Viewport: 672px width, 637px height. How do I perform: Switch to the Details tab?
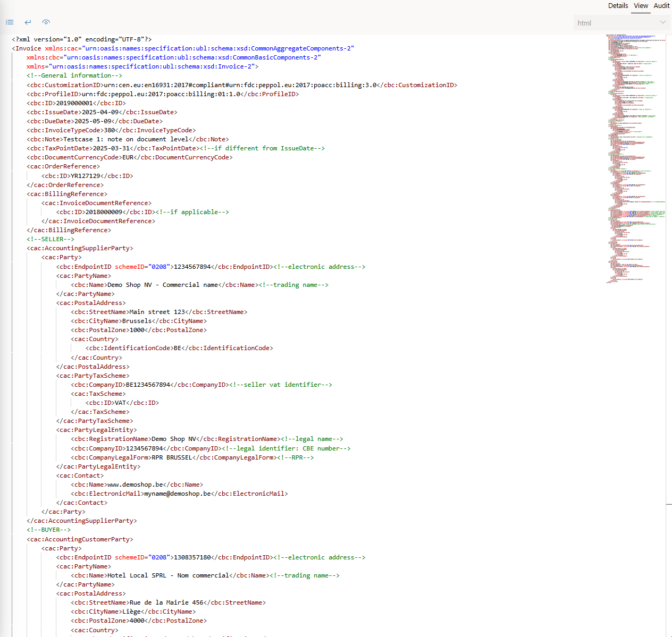[618, 6]
